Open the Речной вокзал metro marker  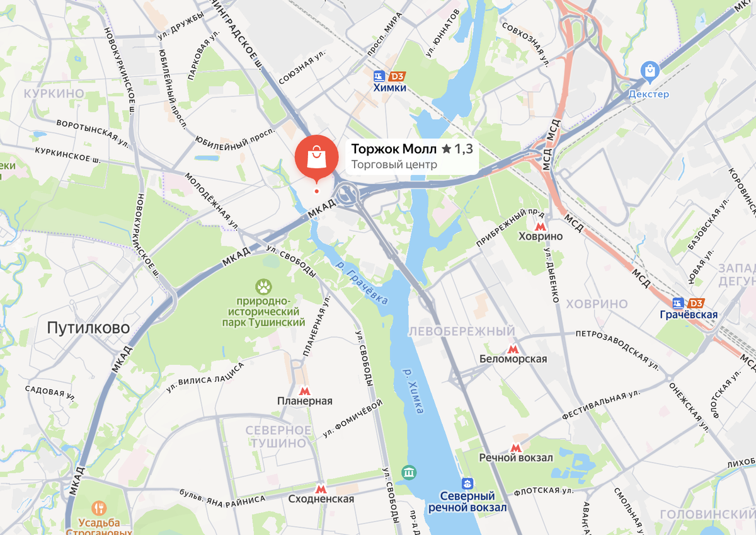tap(516, 447)
